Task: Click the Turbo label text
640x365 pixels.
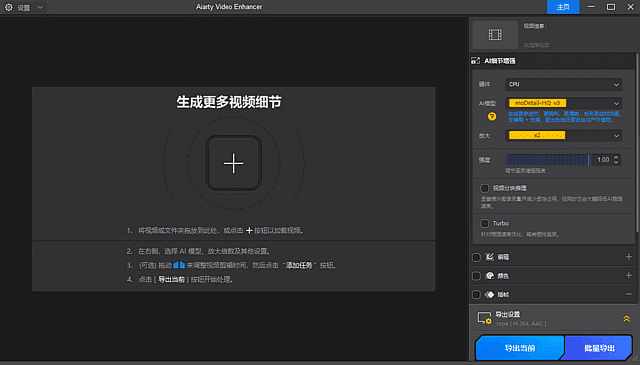Action: pyautogui.click(x=500, y=223)
